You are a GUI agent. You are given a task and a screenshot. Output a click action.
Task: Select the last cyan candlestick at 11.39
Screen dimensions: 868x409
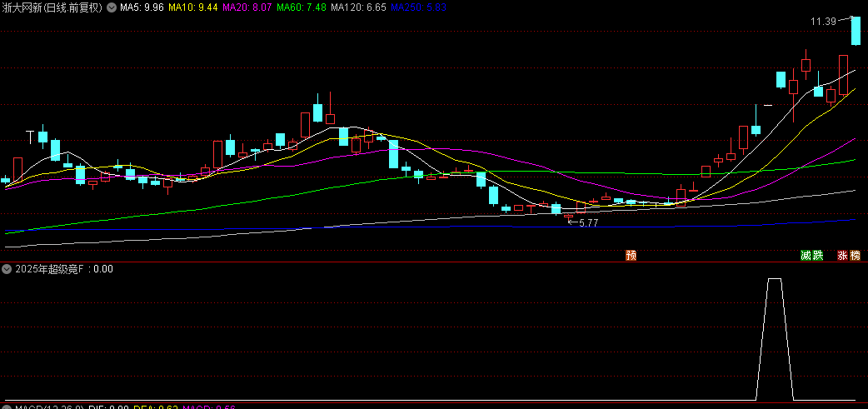856,31
